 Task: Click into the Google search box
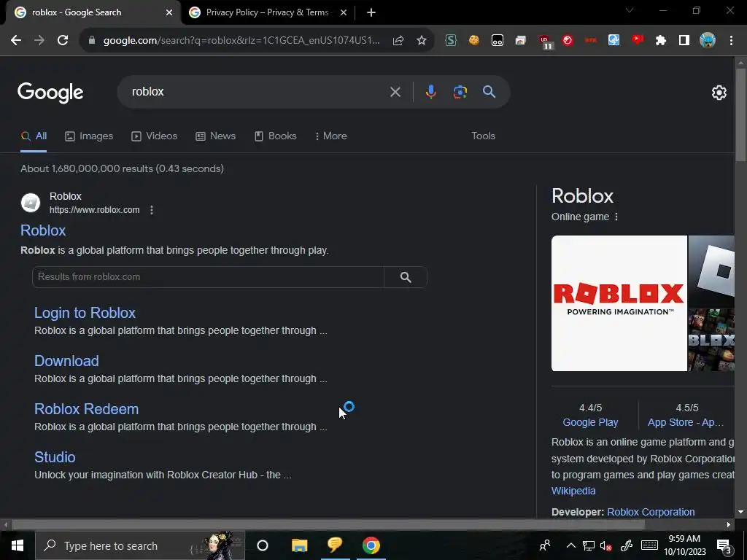click(x=258, y=92)
